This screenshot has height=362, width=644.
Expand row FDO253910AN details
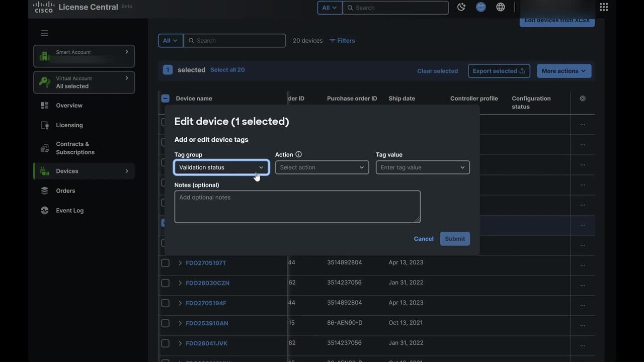tap(180, 323)
